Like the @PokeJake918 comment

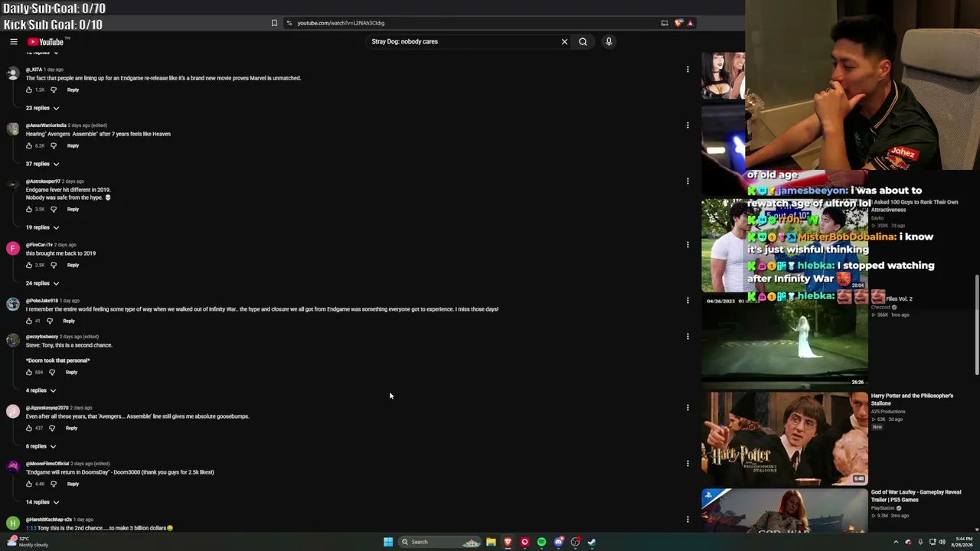point(29,321)
